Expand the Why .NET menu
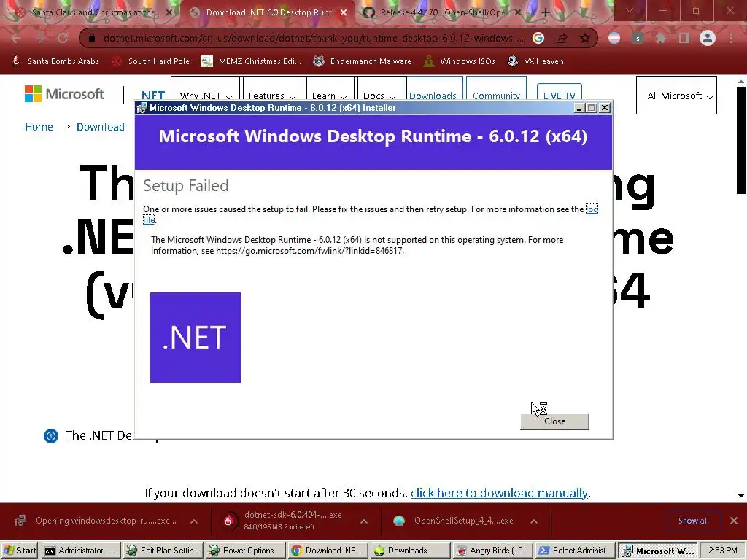This screenshot has width=747, height=560. [206, 96]
